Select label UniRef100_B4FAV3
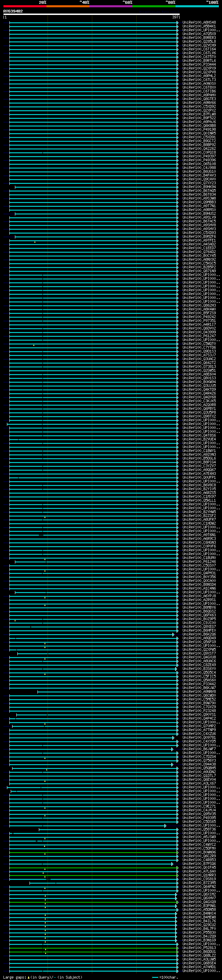Screen dimensions: 222x980 [x=199, y=175]
